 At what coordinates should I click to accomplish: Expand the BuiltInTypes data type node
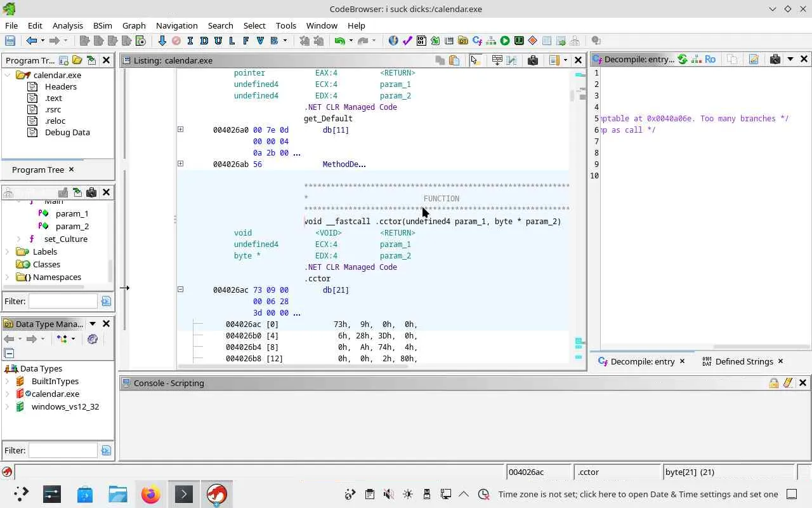[8, 382]
